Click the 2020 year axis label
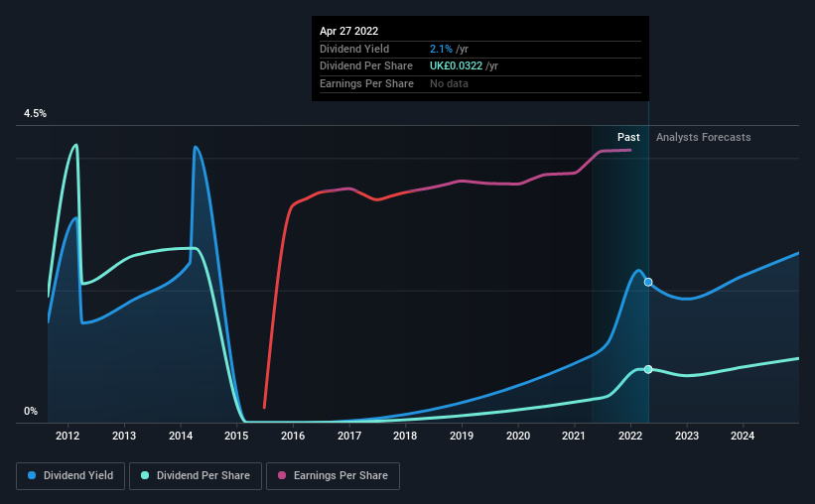The image size is (815, 504). tap(518, 436)
